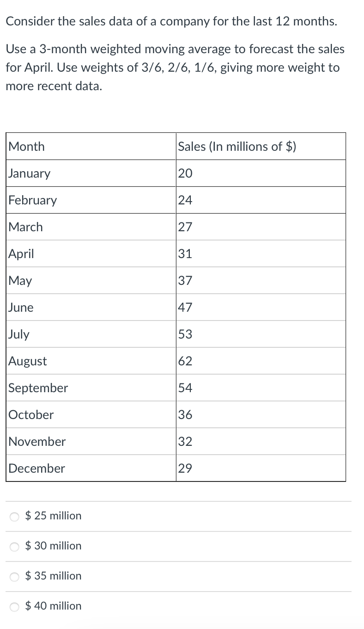Pick the $ 35 million radio button

coord(15,577)
